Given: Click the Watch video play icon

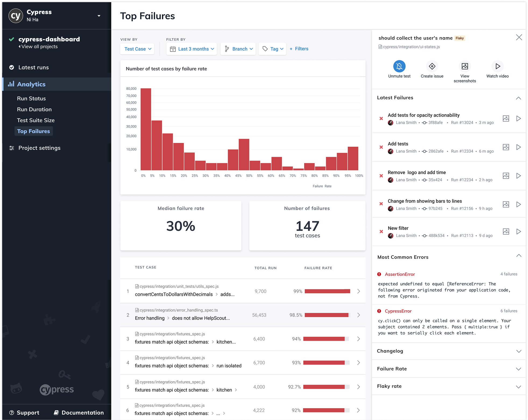Looking at the screenshot, I should tap(497, 66).
